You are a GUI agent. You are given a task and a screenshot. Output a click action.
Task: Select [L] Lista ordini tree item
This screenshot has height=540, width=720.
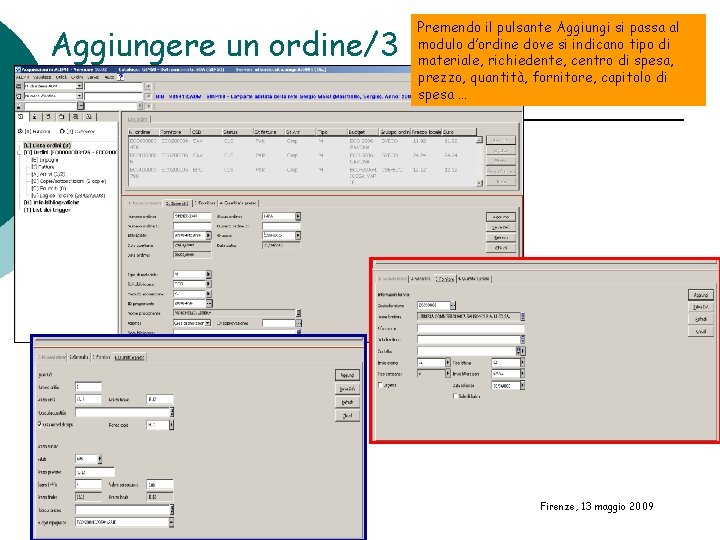point(47,145)
